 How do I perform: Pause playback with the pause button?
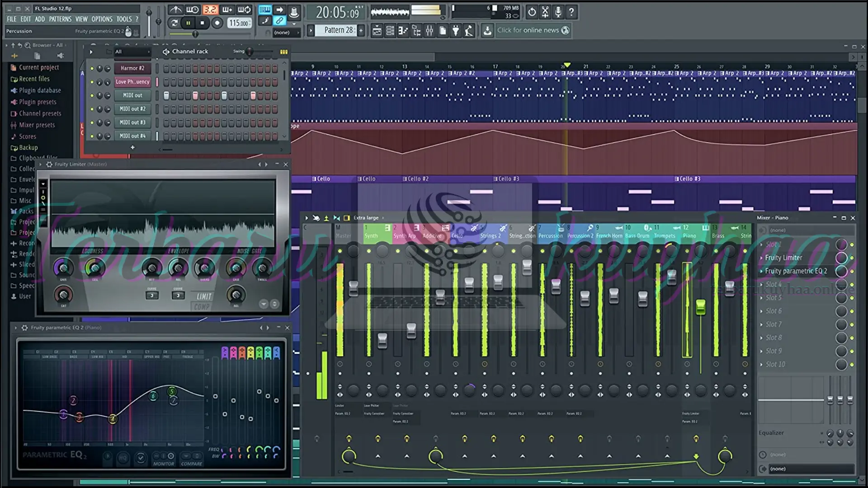pos(188,23)
